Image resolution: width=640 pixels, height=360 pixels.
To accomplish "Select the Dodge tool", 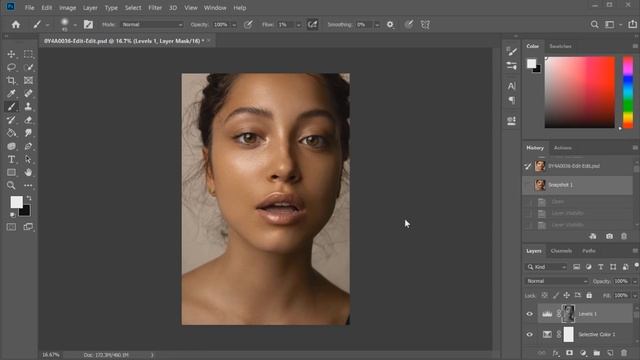I will (x=11, y=146).
